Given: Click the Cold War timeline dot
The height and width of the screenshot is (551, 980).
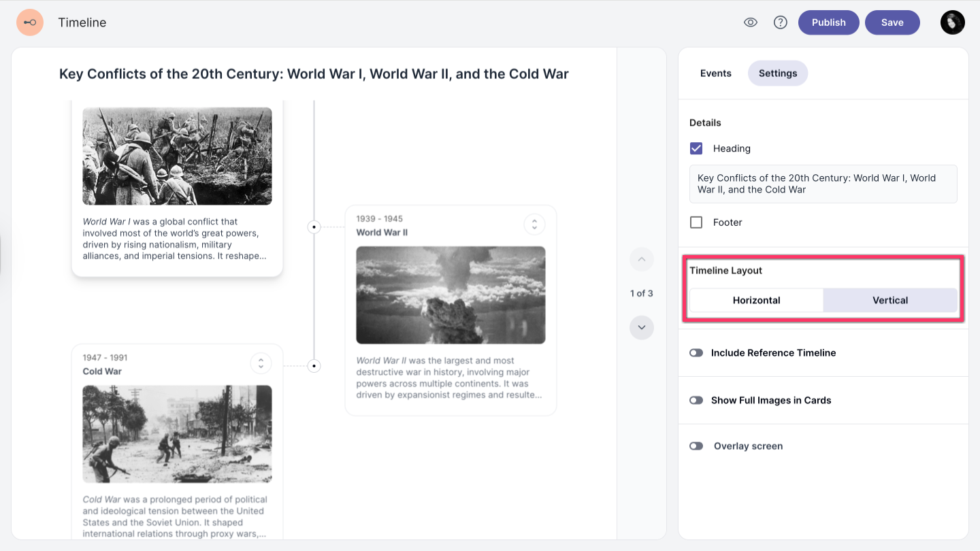Looking at the screenshot, I should [x=314, y=366].
